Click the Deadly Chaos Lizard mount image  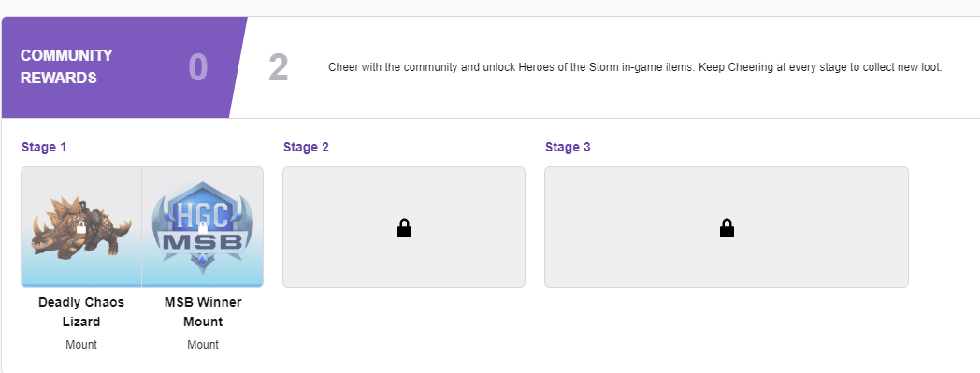pos(81,226)
